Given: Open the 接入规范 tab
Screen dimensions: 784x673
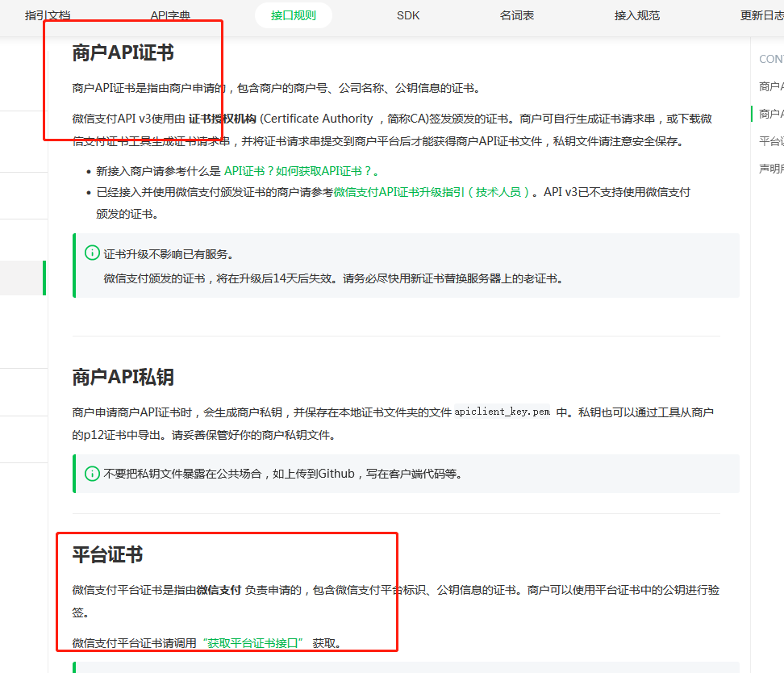Looking at the screenshot, I should (x=637, y=15).
